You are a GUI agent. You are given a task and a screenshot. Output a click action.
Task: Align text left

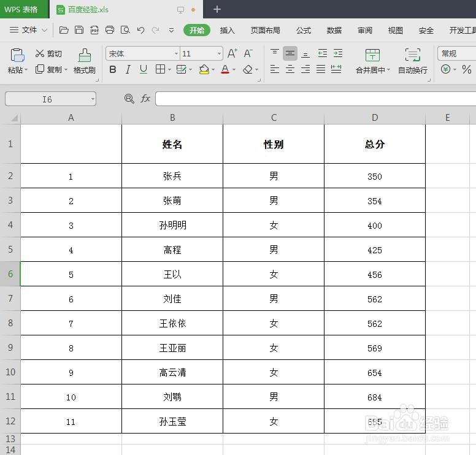(274, 69)
